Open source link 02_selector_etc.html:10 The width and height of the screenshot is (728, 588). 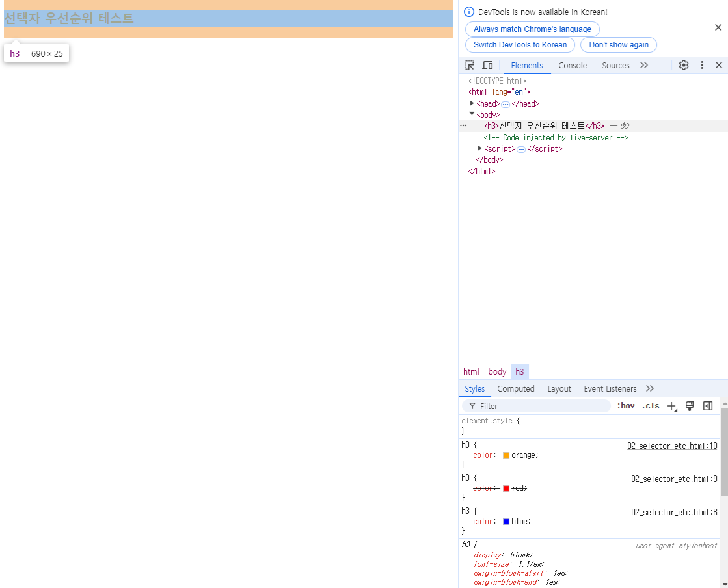pos(672,446)
